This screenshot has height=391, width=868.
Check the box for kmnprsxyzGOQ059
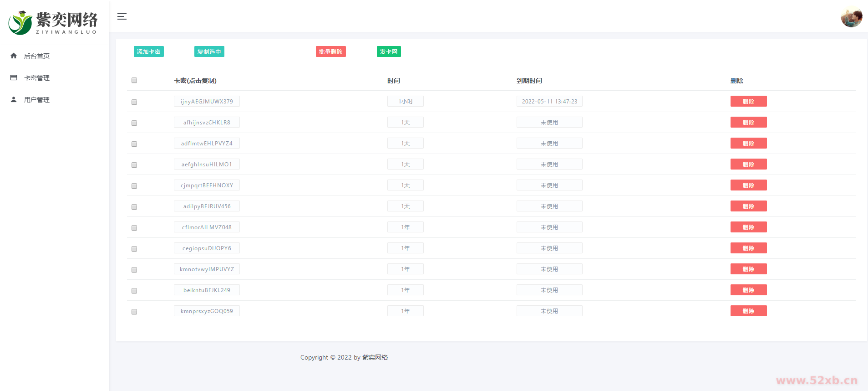(134, 312)
